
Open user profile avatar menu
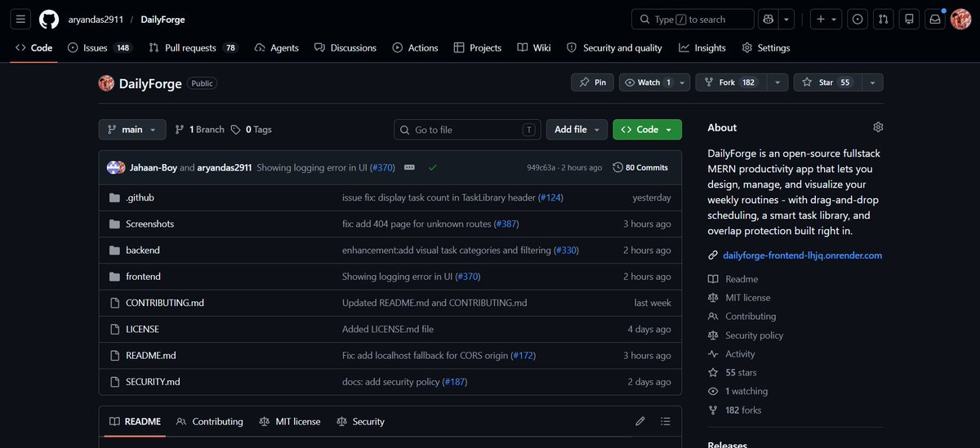point(960,20)
